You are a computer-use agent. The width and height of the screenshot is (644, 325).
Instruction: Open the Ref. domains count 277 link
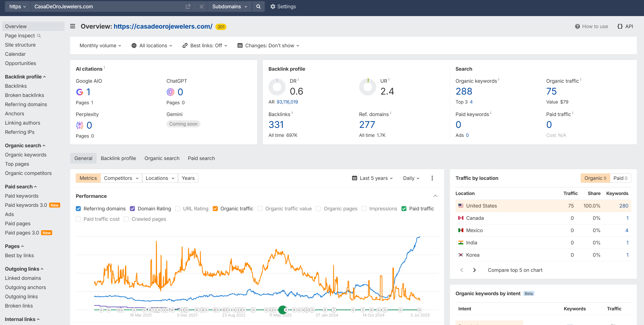coord(367,125)
